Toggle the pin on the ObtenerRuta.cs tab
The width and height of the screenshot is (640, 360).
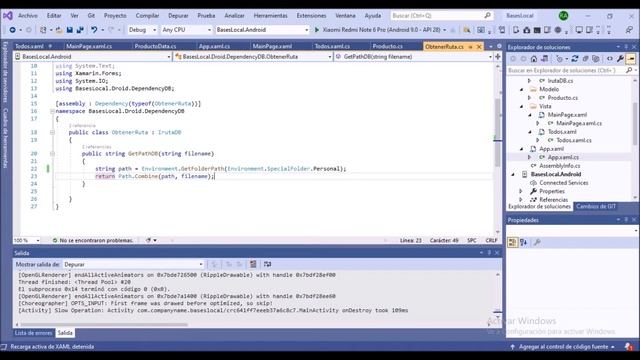471,47
